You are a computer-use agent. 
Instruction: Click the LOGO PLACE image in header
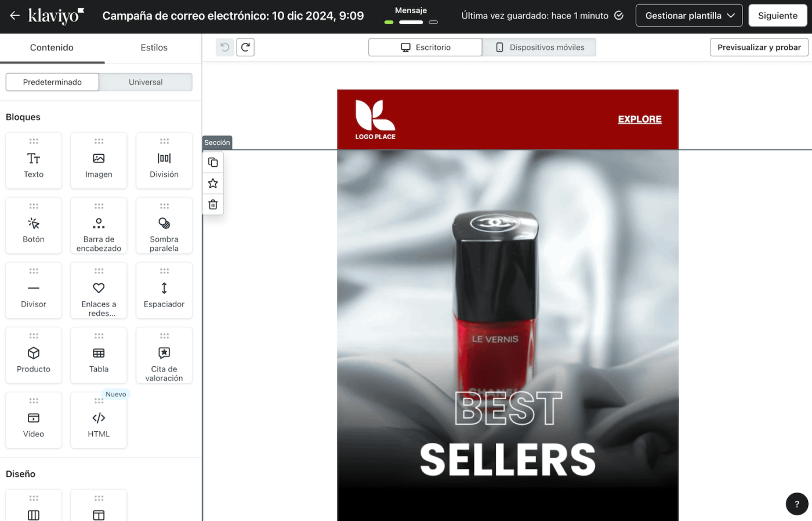(x=375, y=120)
